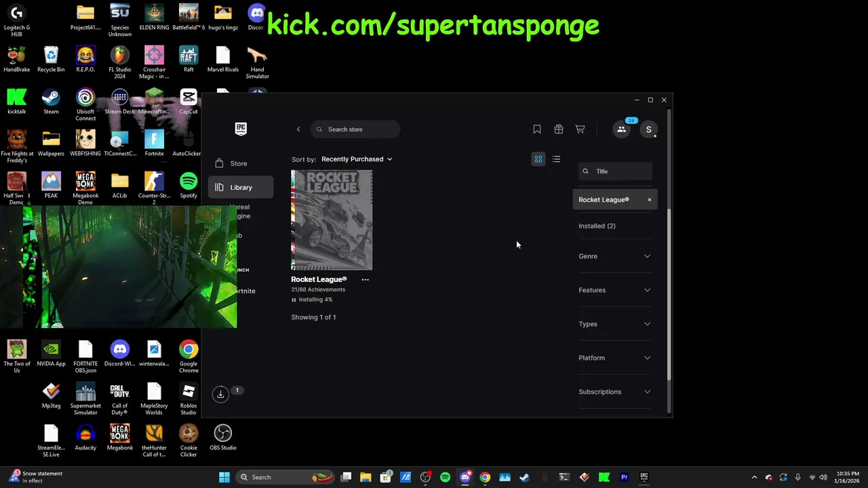868x488 pixels.
Task: Switch library to list view
Action: coord(556,159)
